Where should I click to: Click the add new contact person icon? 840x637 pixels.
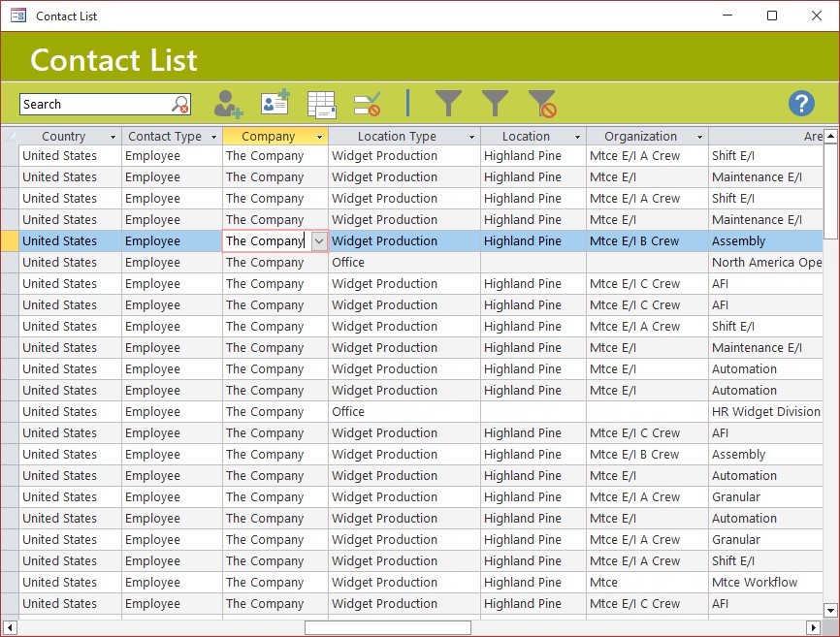(228, 104)
